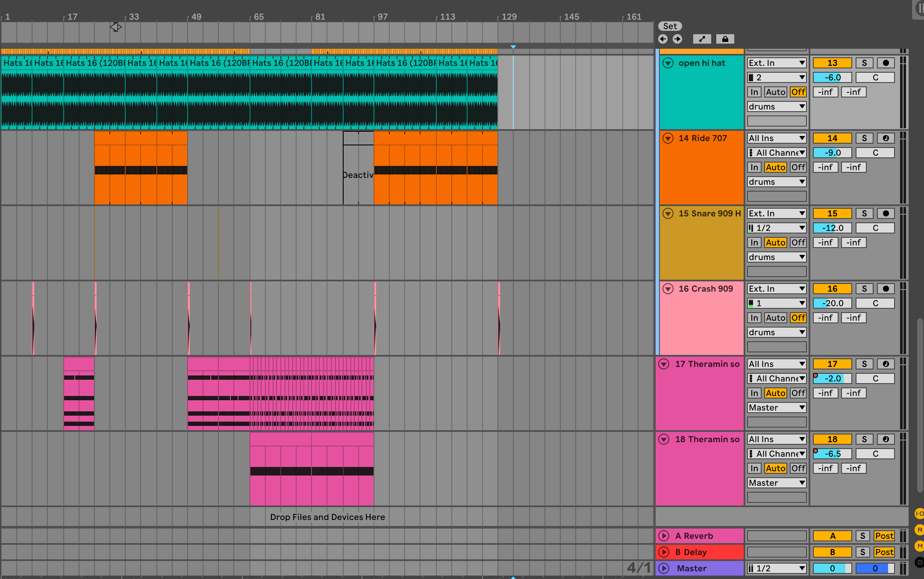Open 14 Ride 707 All Ins dropdown
924x579 pixels.
pos(777,138)
